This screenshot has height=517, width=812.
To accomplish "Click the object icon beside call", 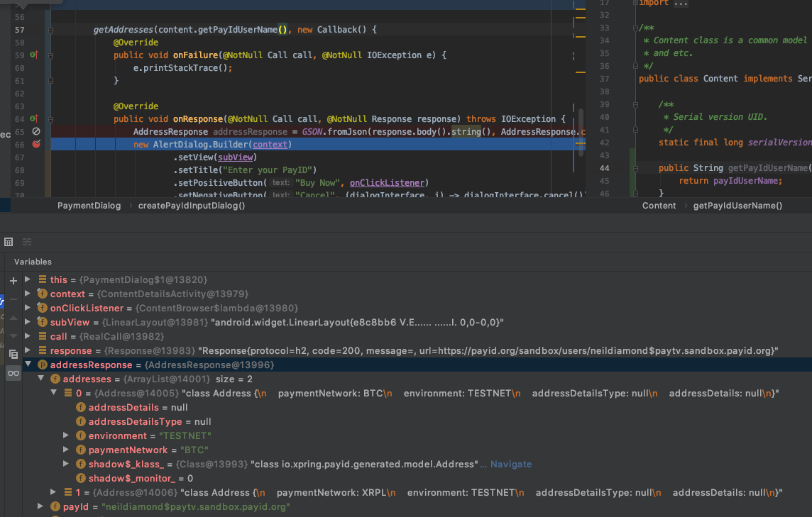I will click(43, 336).
